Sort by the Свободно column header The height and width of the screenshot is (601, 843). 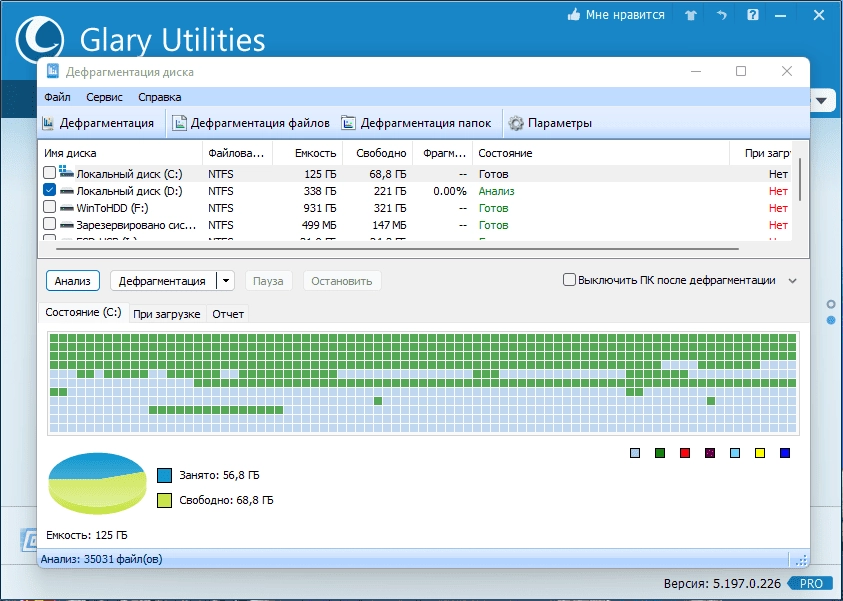click(x=377, y=153)
